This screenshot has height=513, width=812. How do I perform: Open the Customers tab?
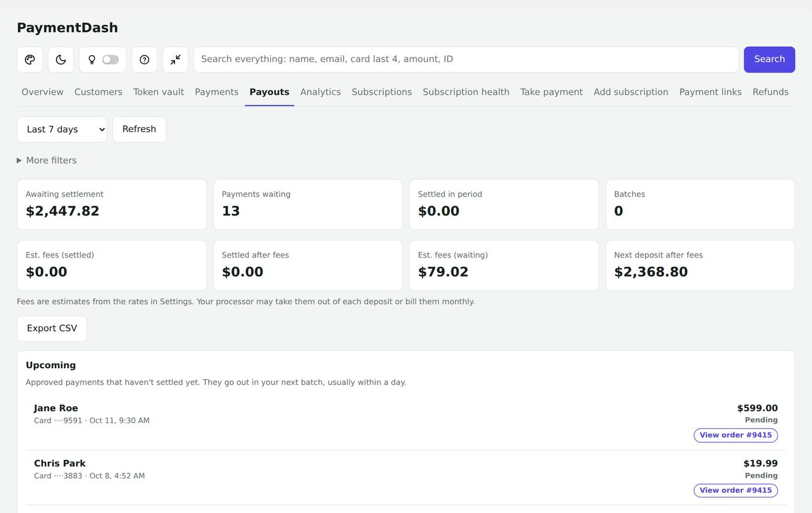98,92
